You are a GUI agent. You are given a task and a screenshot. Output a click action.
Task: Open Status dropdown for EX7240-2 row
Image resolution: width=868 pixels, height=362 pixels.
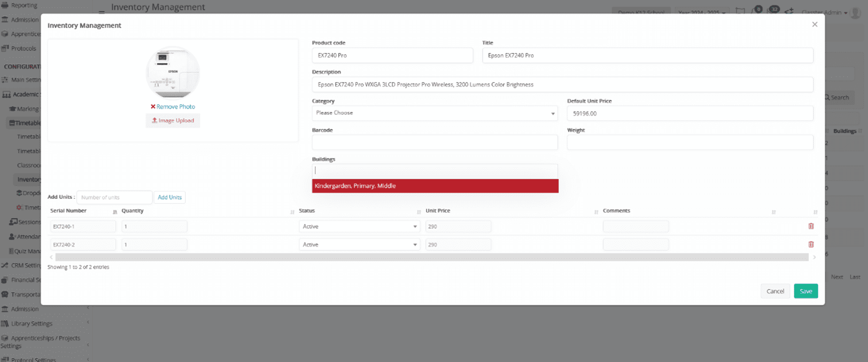[x=359, y=245]
